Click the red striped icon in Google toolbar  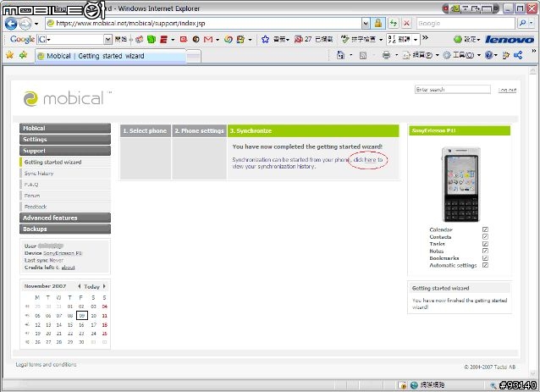click(x=164, y=39)
